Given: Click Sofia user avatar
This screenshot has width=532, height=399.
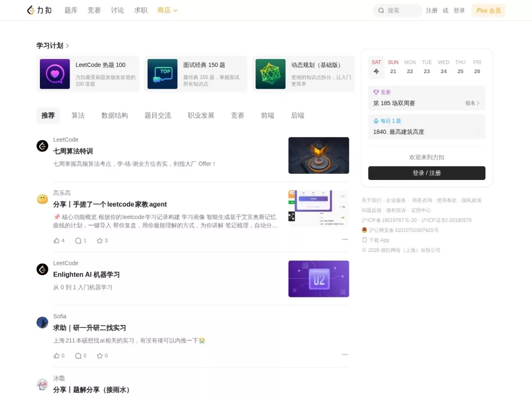Looking at the screenshot, I should tap(42, 322).
